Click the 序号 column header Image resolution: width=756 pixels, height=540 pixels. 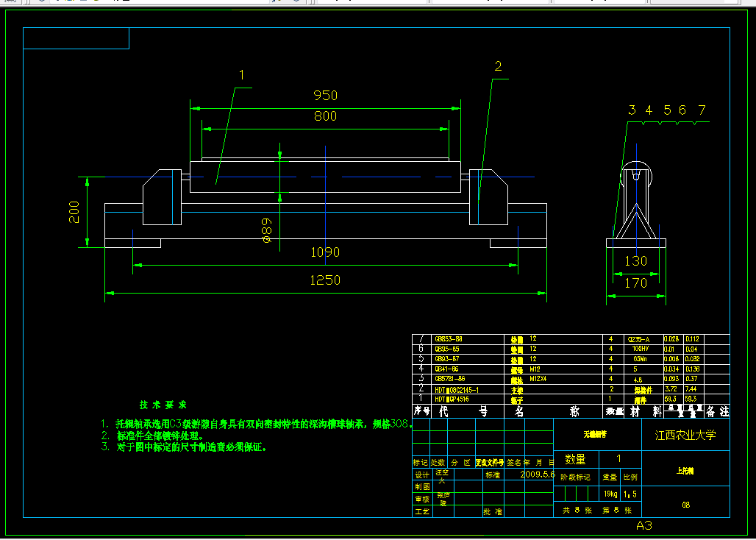(422, 411)
